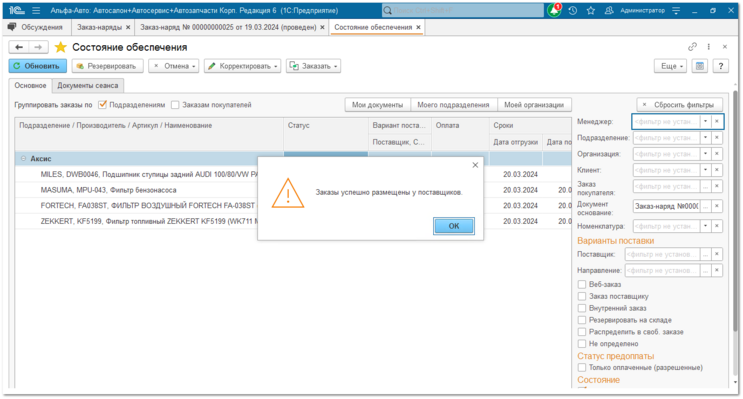Check Распределить в своб. заказе
This screenshot has width=743, height=399.
click(x=582, y=332)
